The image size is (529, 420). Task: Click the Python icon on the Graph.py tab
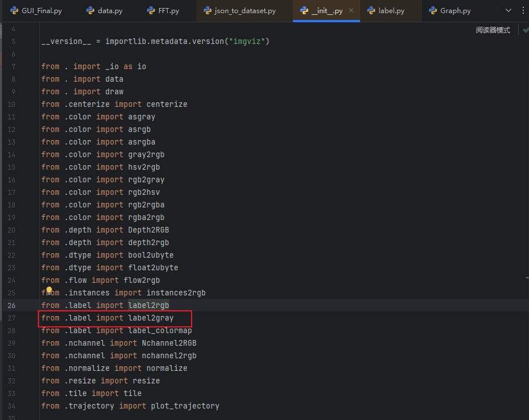(432, 10)
